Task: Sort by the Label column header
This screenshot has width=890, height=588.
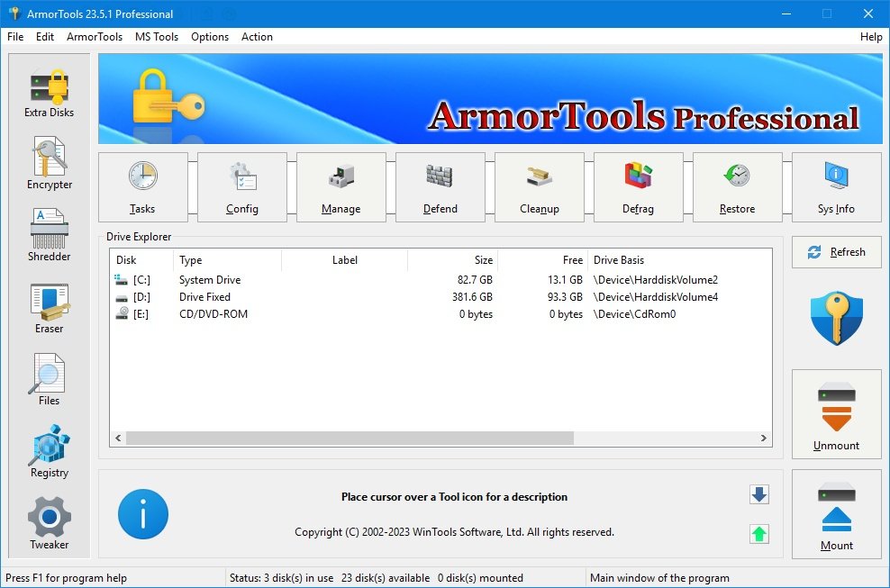Action: click(x=344, y=260)
